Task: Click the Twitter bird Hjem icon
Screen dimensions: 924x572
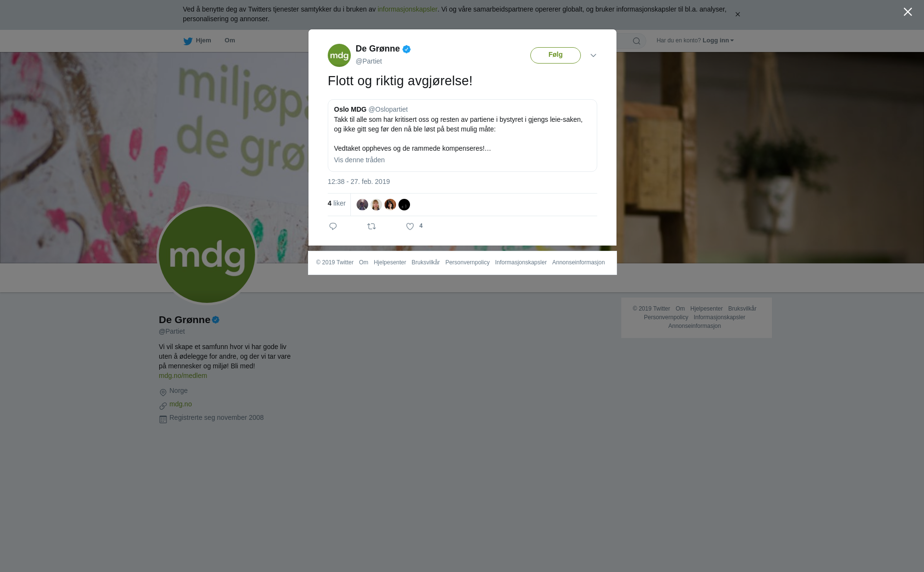Action: pyautogui.click(x=188, y=41)
